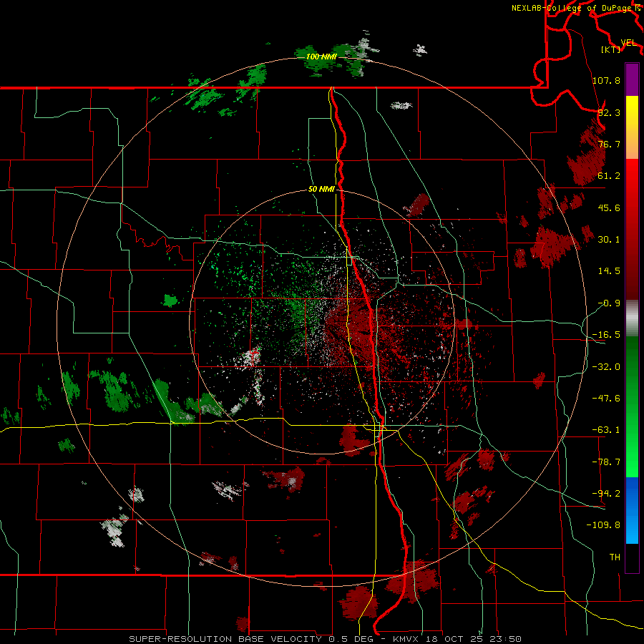
Task: Click the yellow-orange gradient segment of color bar
Action: point(632,127)
